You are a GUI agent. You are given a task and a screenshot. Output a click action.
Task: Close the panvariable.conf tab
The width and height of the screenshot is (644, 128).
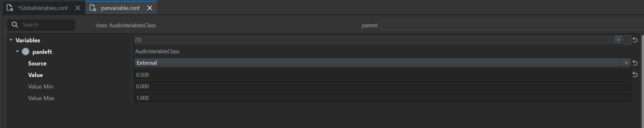pyautogui.click(x=150, y=8)
